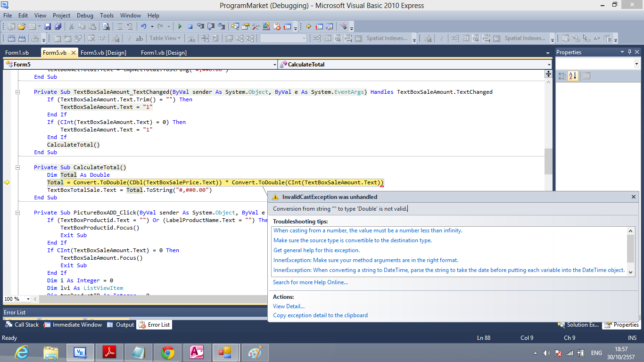Click Copy exception detail to the clipboard
This screenshot has width=644, height=362.
tap(320, 315)
